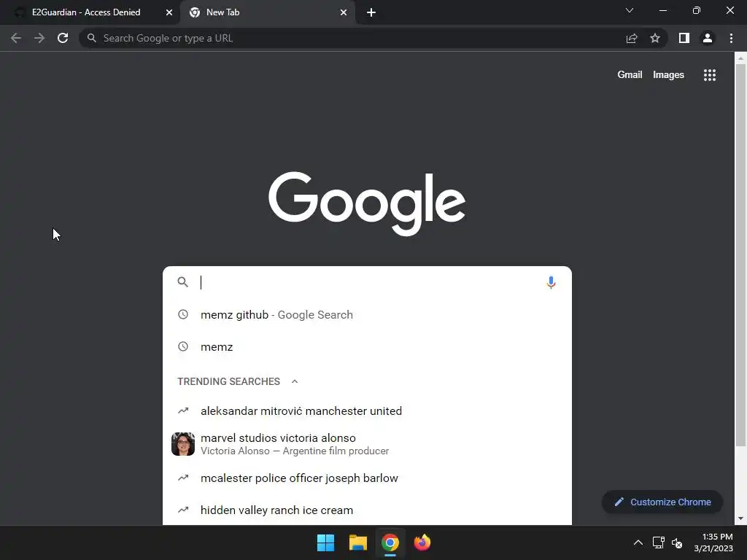747x560 pixels.
Task: Open the Chrome profile icon
Action: 708,38
